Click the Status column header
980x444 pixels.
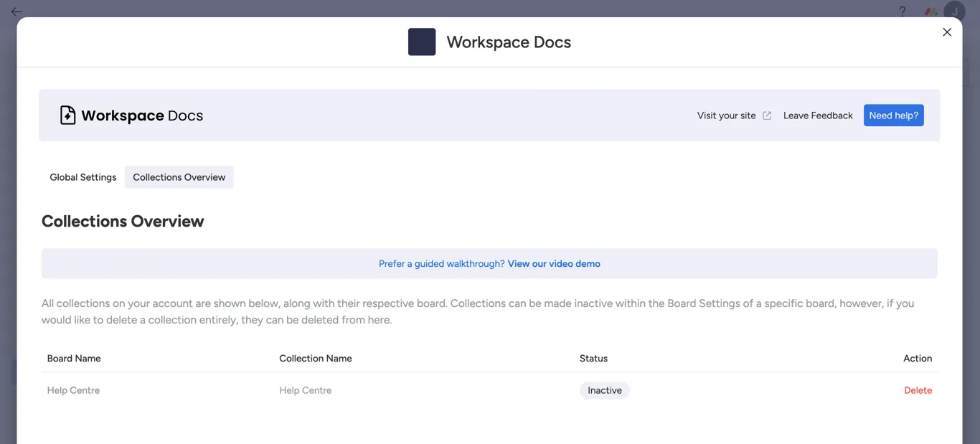[593, 358]
